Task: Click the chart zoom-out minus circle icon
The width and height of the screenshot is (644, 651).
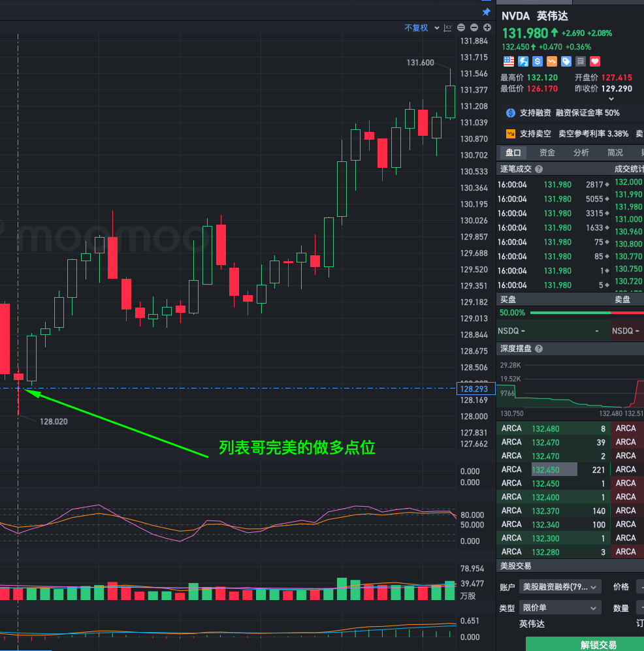Action: 474,27
